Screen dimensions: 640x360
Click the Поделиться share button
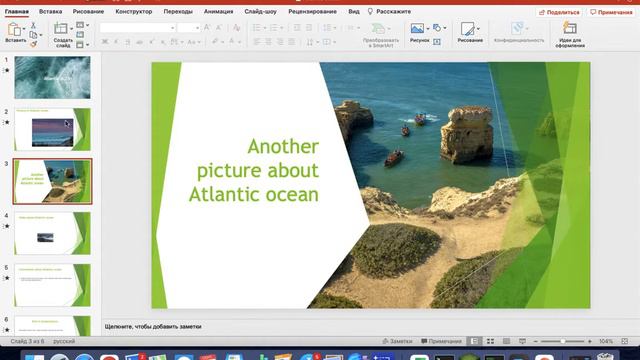(559, 12)
